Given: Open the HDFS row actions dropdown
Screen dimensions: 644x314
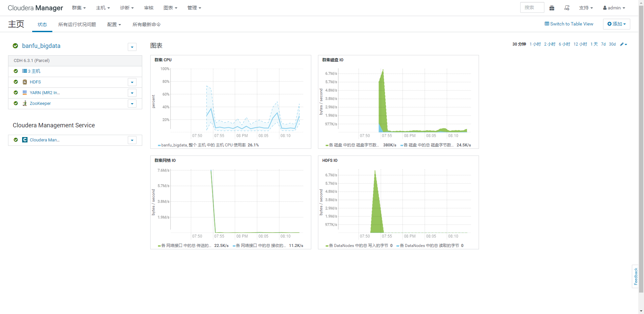Looking at the screenshot, I should (132, 82).
